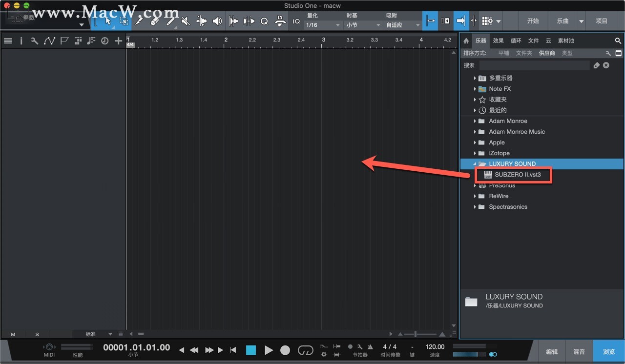Click the add track plus icon
Screen dimensions: 625x364
[x=118, y=41]
